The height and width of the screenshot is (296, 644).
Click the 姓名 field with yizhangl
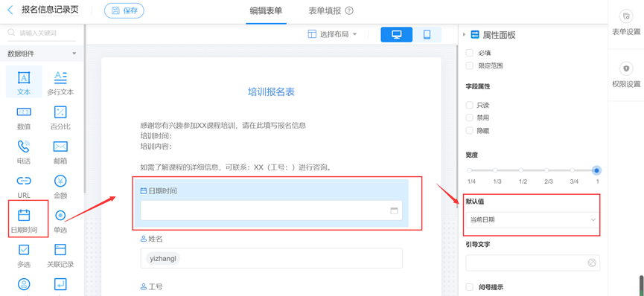click(x=272, y=258)
